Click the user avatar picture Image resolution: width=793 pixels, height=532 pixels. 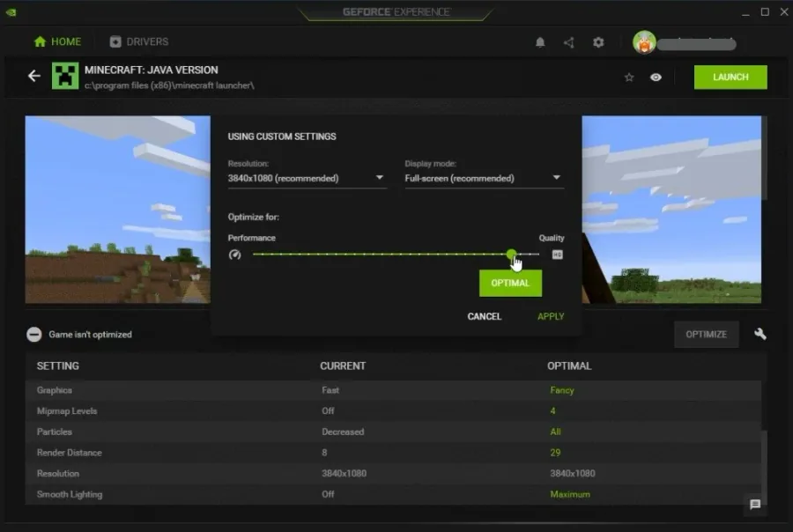point(644,42)
